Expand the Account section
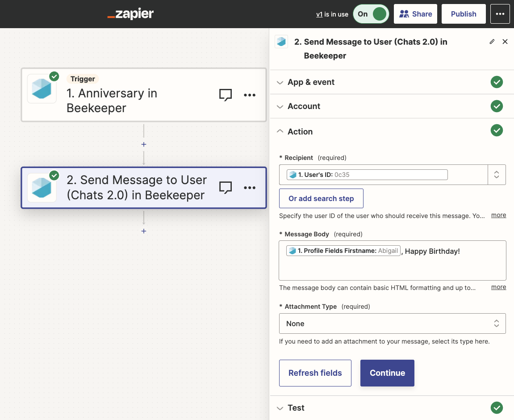The width and height of the screenshot is (514, 420). (280, 106)
